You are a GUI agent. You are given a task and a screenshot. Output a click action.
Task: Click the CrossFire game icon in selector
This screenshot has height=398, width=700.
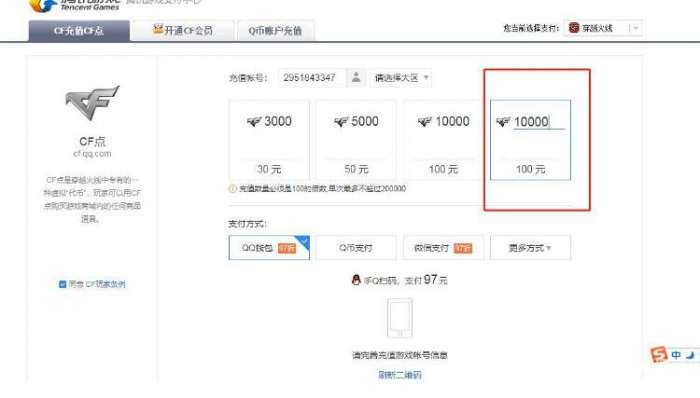pos(574,28)
